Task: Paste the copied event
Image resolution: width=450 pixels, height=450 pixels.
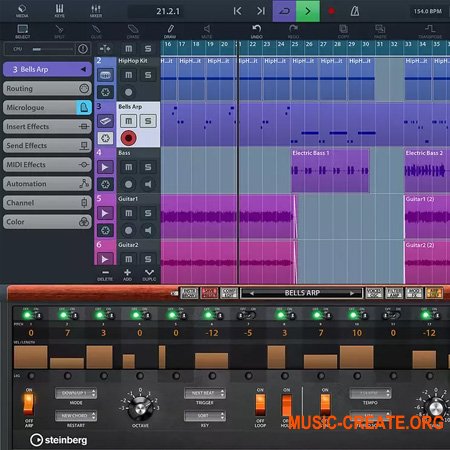Action: 380,31
